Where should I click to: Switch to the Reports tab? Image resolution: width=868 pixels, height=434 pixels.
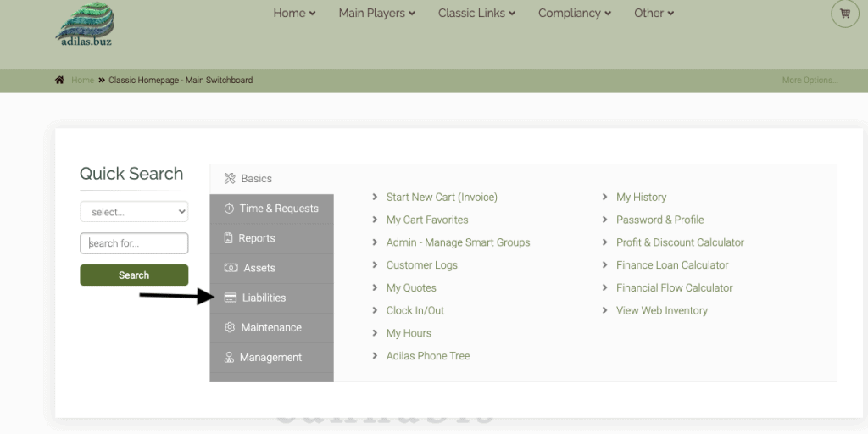point(272,238)
